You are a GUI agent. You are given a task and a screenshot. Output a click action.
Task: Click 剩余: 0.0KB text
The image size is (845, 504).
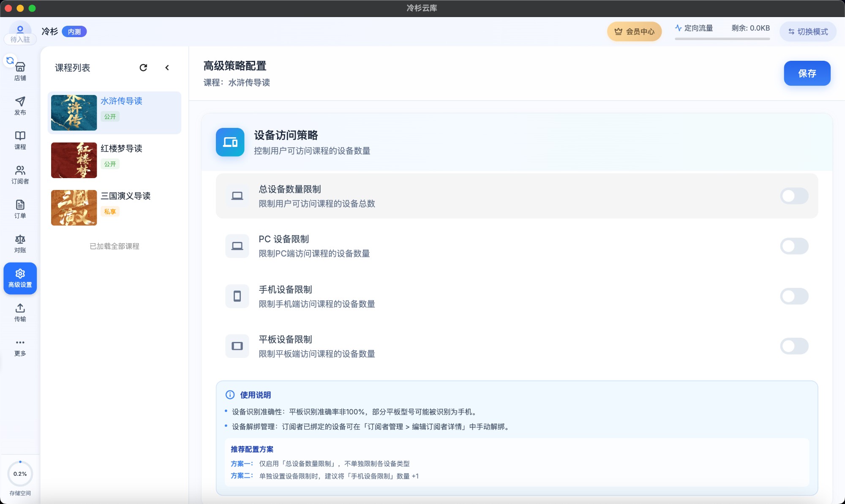tap(750, 28)
